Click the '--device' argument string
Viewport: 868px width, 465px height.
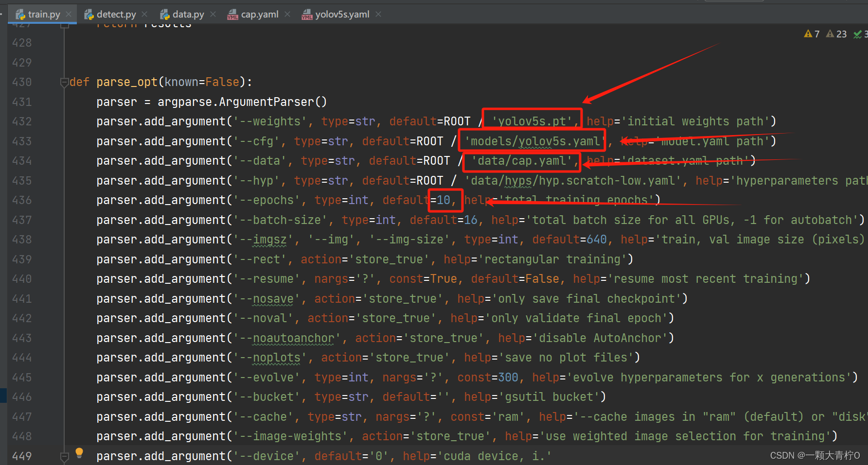[266, 456]
